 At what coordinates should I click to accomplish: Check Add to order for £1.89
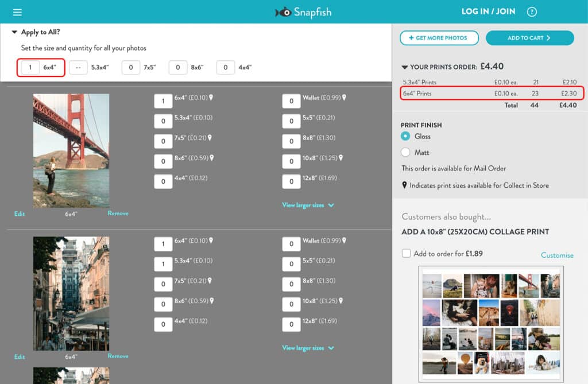(407, 254)
